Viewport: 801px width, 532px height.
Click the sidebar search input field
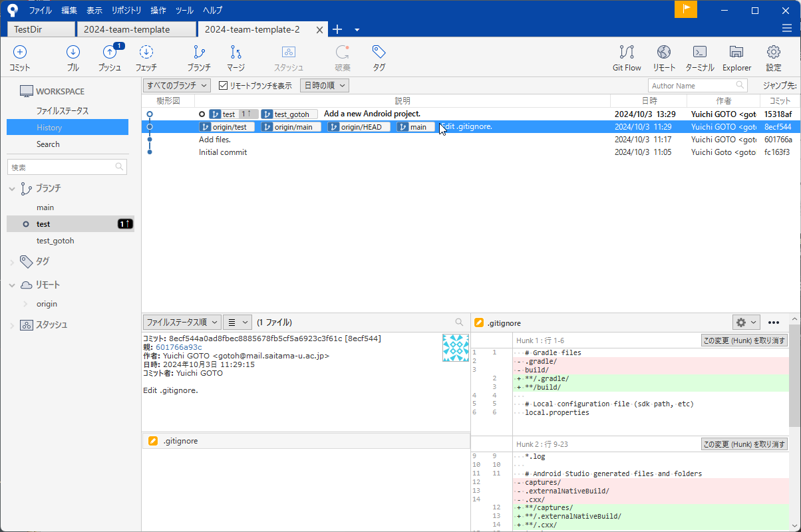click(x=67, y=167)
